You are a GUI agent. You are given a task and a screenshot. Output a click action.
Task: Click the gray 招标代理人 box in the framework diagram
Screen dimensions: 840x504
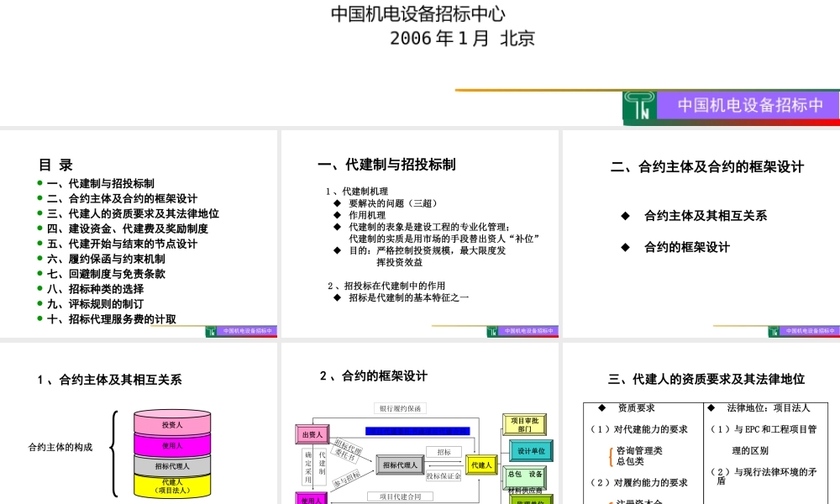400,465
